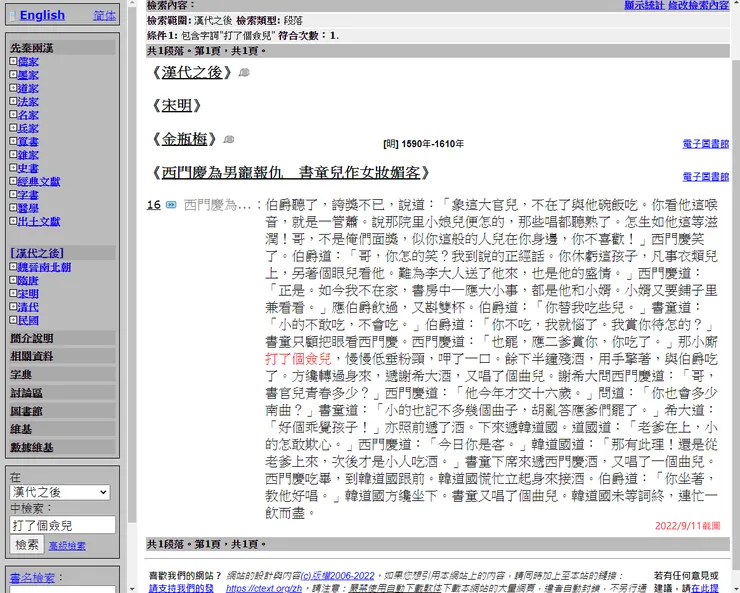Click main page scrollbar up arrow
This screenshot has width=740, height=593.
[x=736, y=2]
